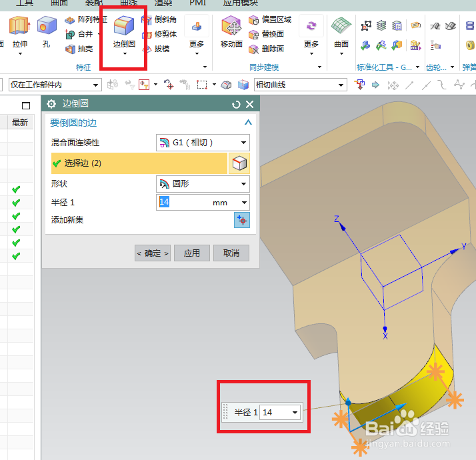Click the square icon above the navigator column
The width and height of the screenshot is (476, 460).
tap(26, 105)
